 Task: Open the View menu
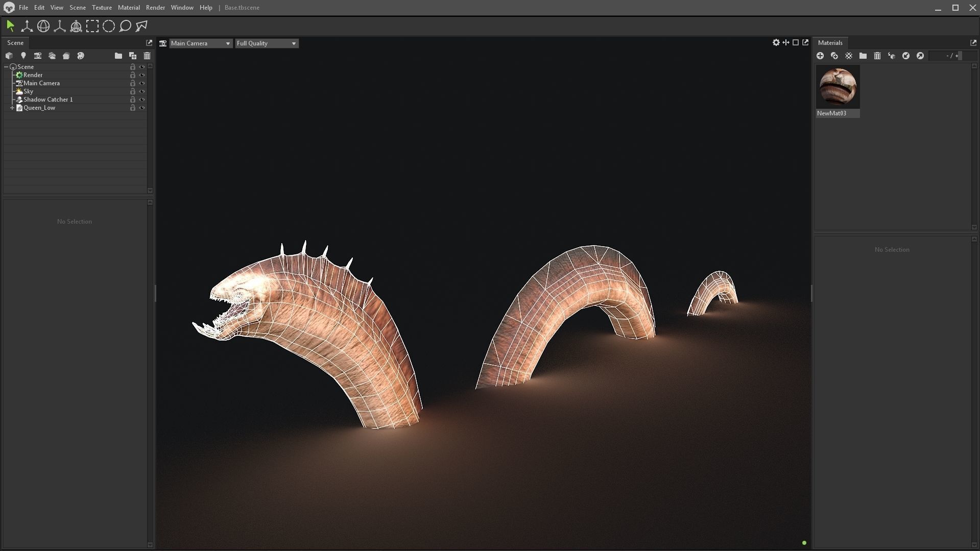coord(57,8)
